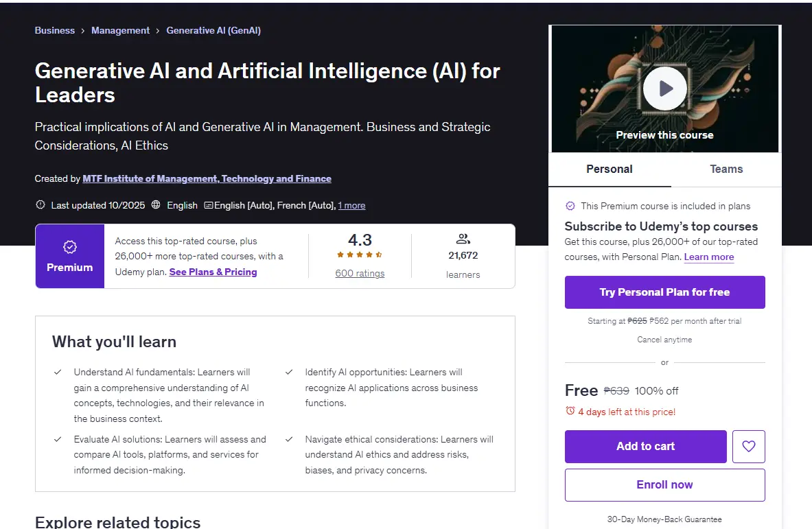Open See Plans & Pricing link
Screen dimensions: 812x529
[x=213, y=272]
